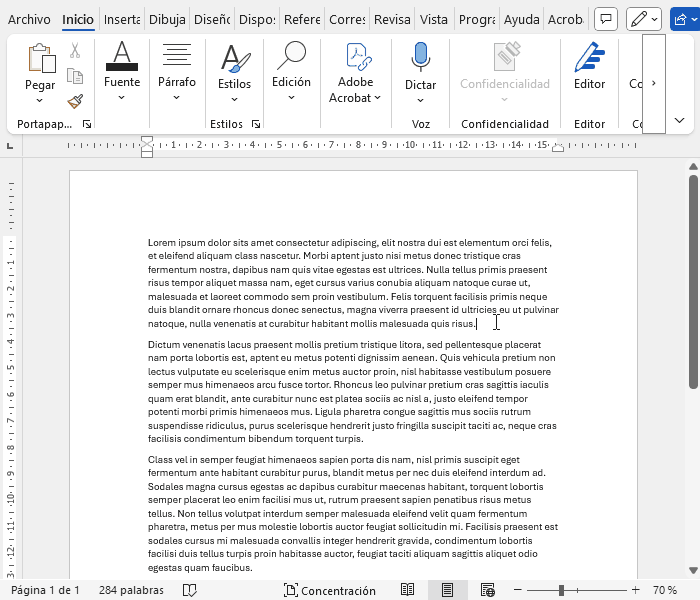
Task: Click the zoom slider handle
Action: tap(562, 590)
